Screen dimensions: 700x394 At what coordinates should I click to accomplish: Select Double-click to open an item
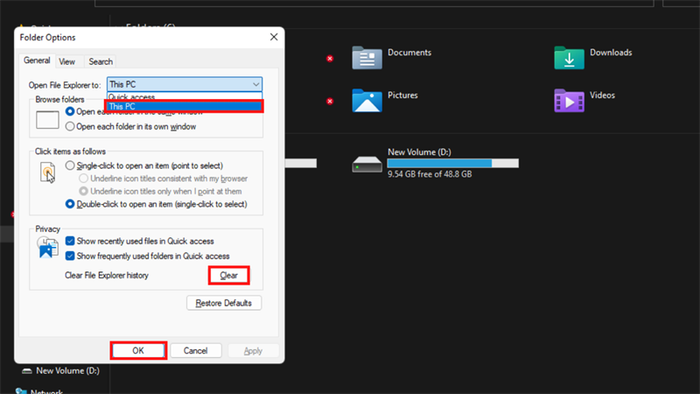(x=156, y=204)
